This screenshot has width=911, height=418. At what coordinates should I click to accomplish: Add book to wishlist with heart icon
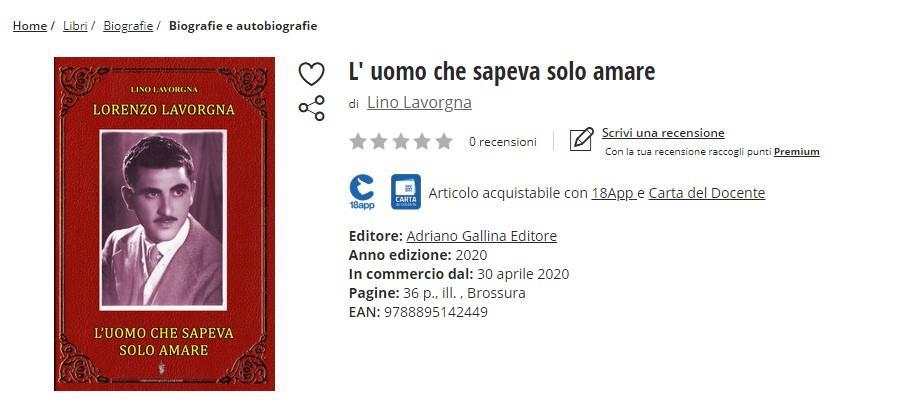tap(311, 74)
